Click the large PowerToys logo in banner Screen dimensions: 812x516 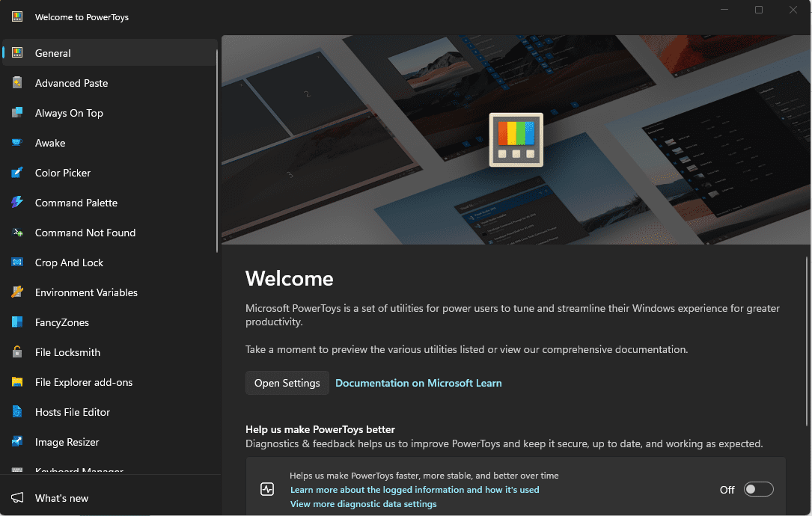point(516,140)
